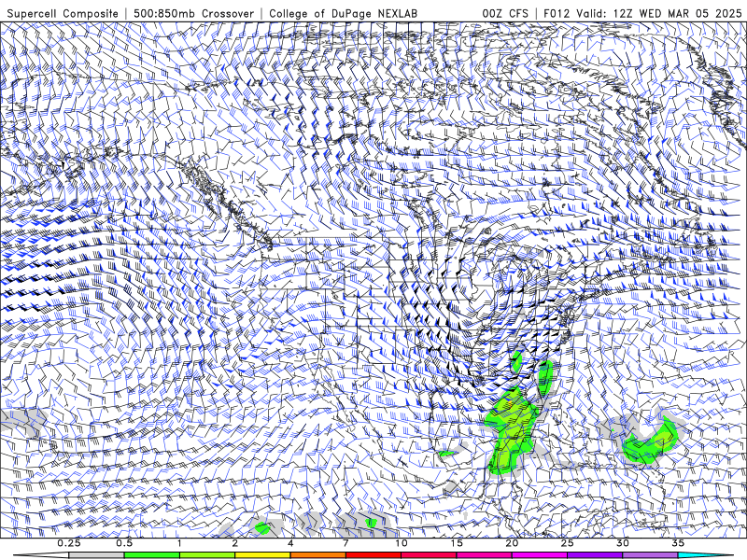This screenshot has width=747, height=560.
Task: Click the "0.5" legend value
Action: click(x=124, y=543)
